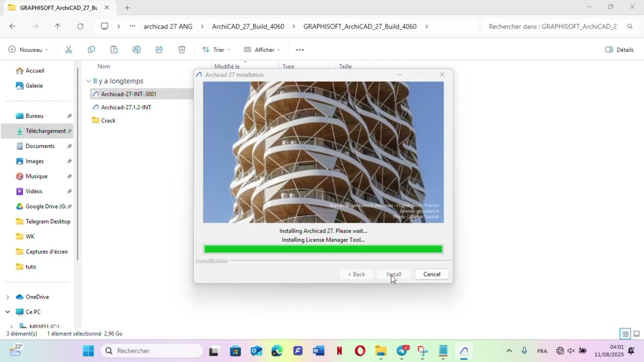Click the Copy icon in Explorer toolbar
The height and width of the screenshot is (362, 644).
click(x=91, y=50)
